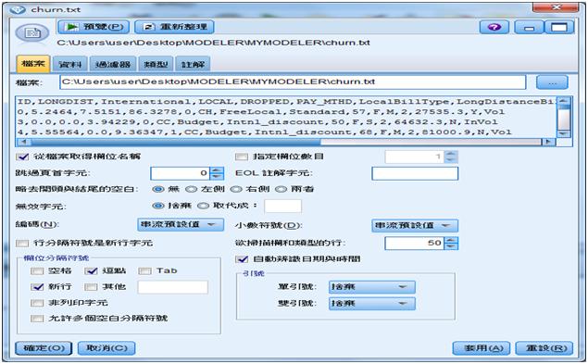Open the 編碼(N) dropdown
588x364 pixels.
(181, 224)
